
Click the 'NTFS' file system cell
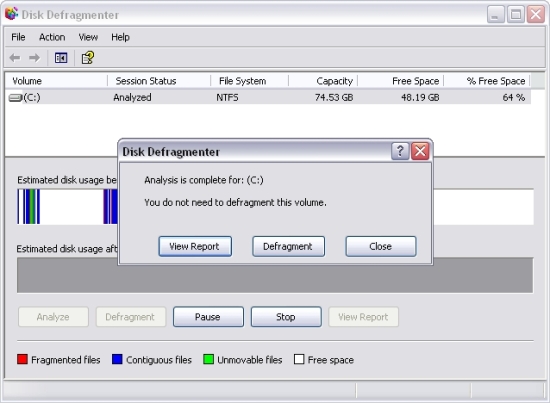tap(227, 97)
